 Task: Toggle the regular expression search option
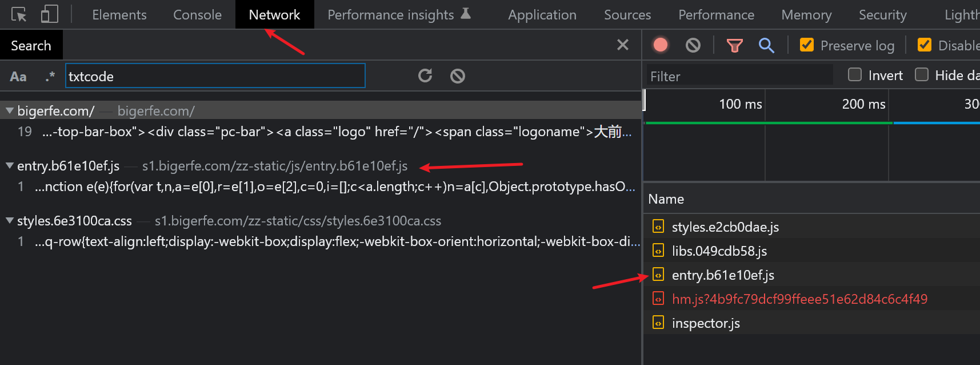point(50,77)
